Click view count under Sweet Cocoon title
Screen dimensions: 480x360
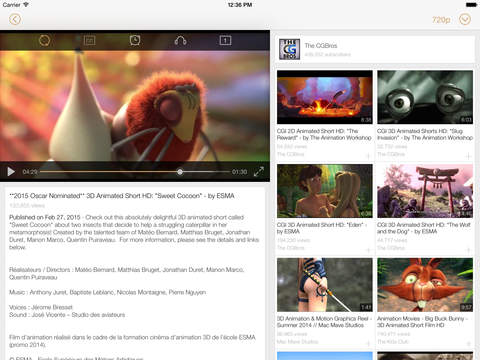click(27, 205)
